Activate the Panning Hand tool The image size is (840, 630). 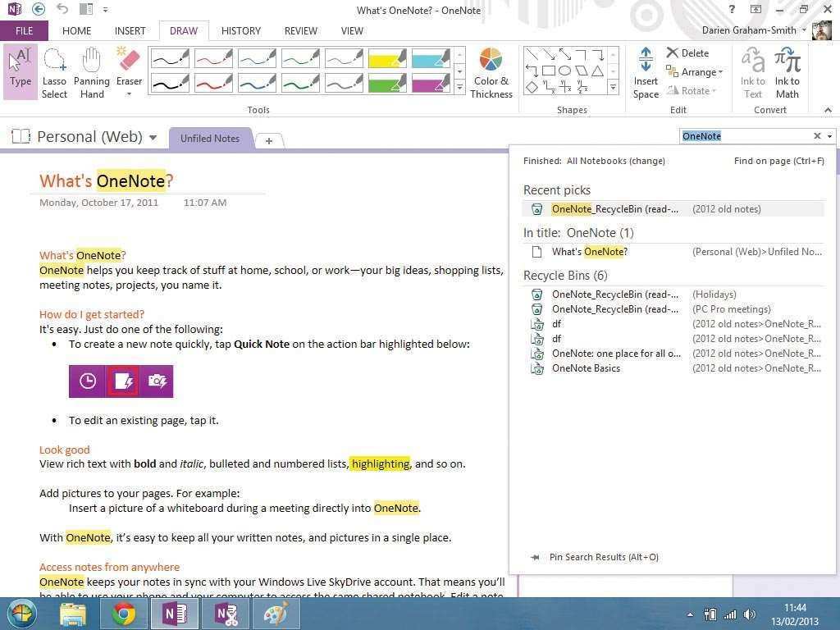point(92,74)
